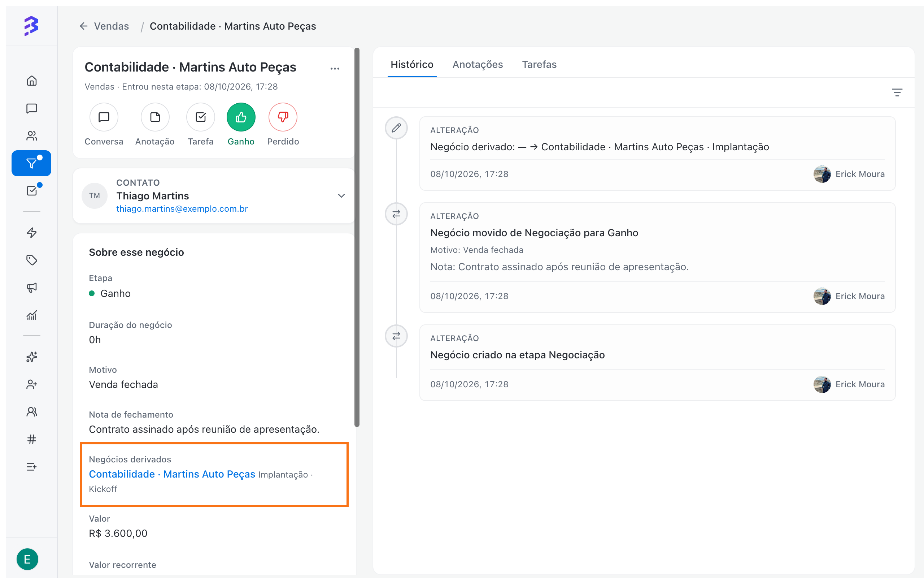Switch to the Histórico tab
924x578 pixels.
point(412,64)
